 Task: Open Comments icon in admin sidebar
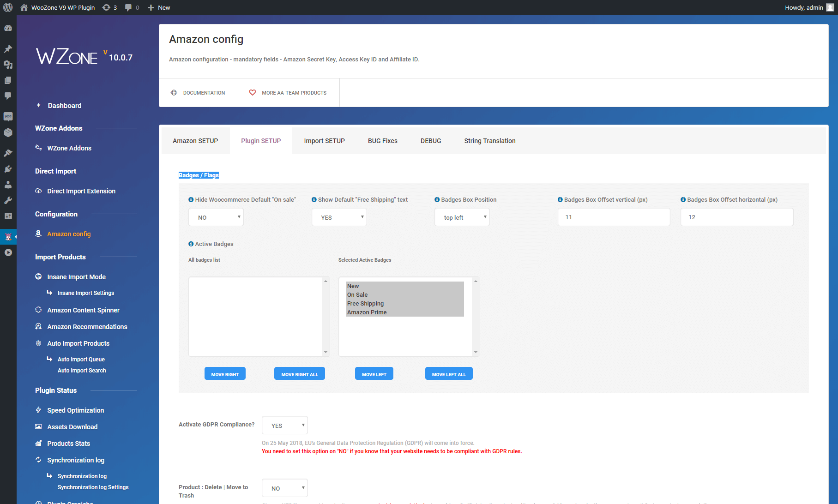(8, 96)
